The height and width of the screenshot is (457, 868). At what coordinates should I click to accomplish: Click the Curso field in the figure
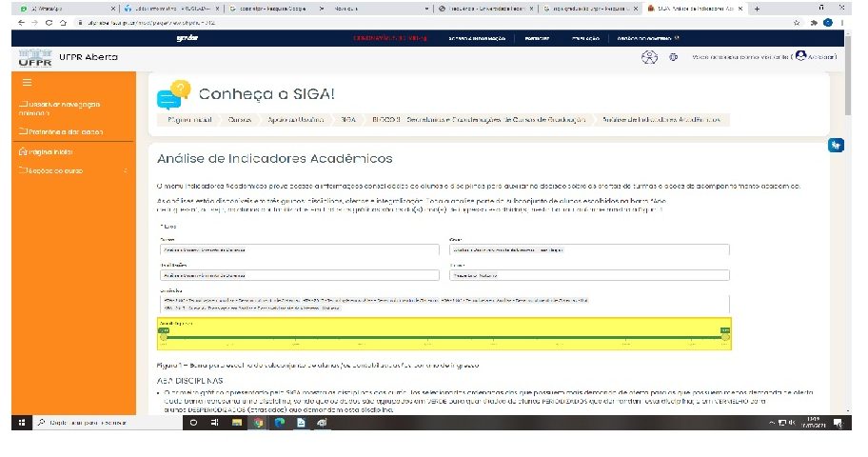tap(300, 249)
